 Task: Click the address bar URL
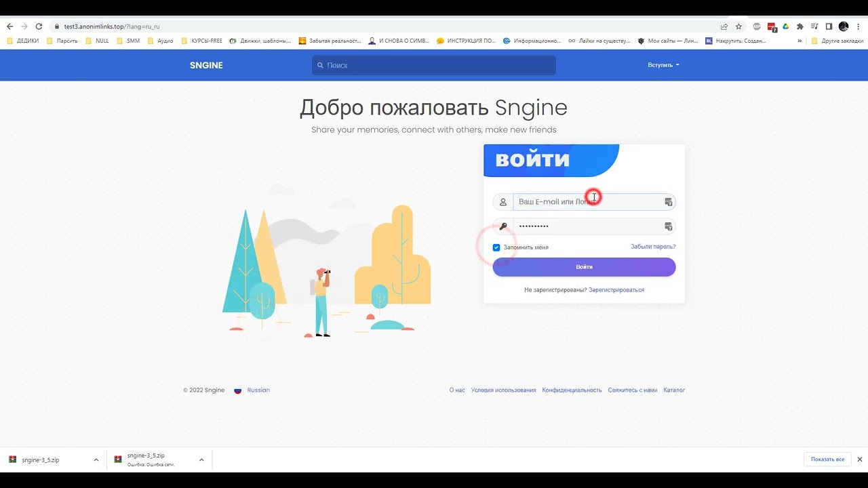coord(112,26)
